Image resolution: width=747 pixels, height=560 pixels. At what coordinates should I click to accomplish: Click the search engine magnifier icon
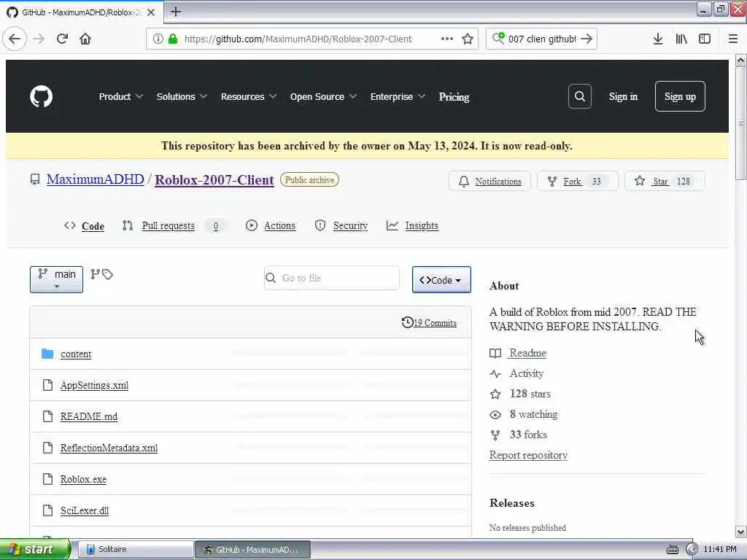(498, 38)
